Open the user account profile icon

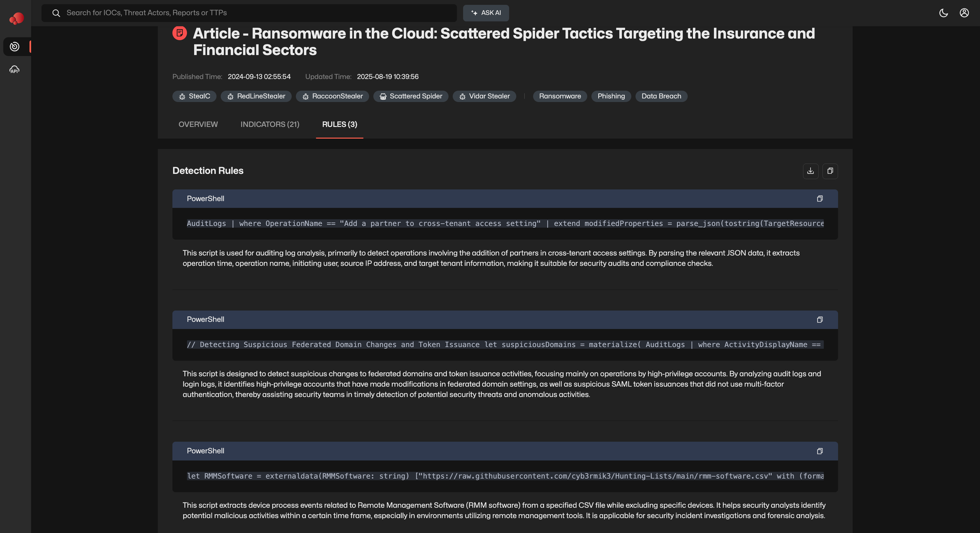(964, 13)
